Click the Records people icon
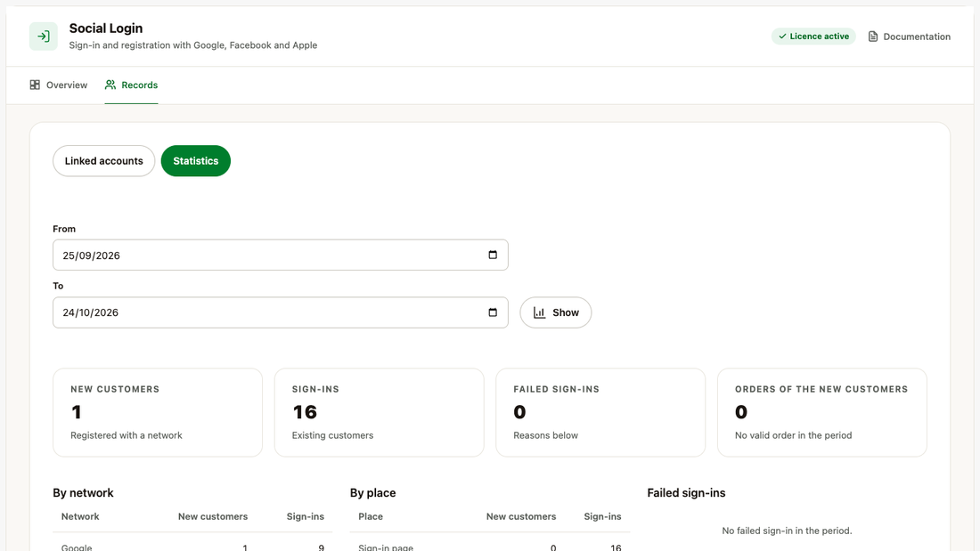This screenshot has height=551, width=980. (110, 85)
